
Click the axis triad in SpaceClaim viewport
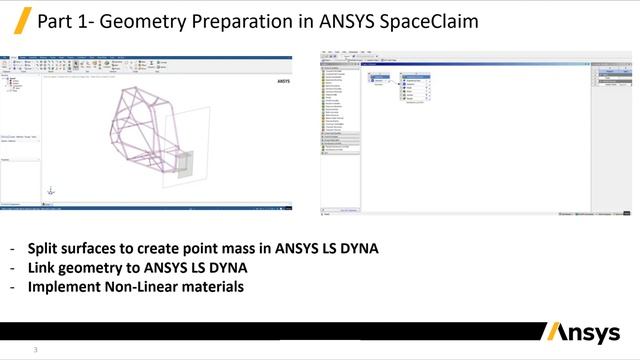51,191
